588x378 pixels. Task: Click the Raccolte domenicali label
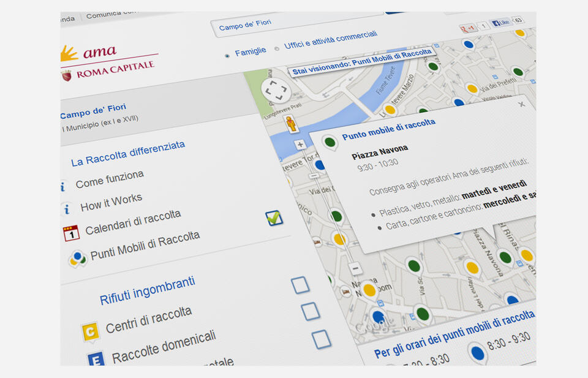164,347
